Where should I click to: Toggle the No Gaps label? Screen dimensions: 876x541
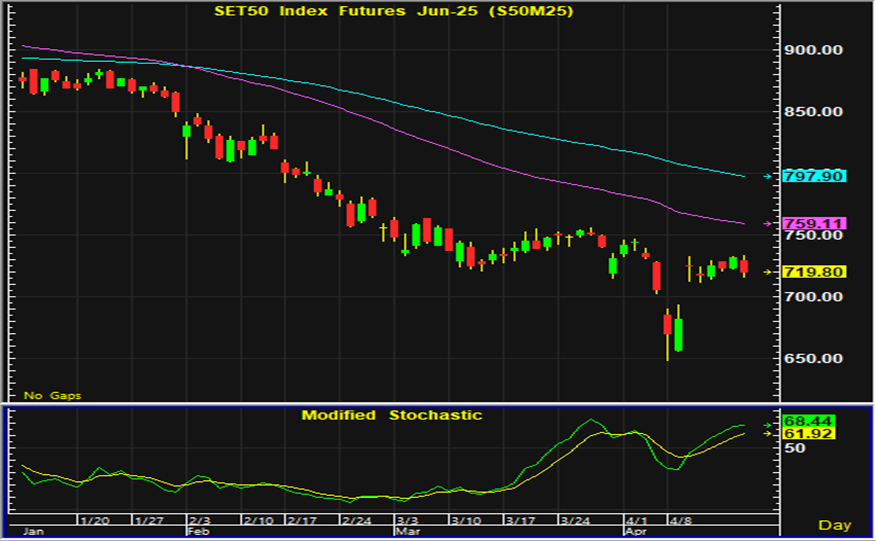point(53,396)
